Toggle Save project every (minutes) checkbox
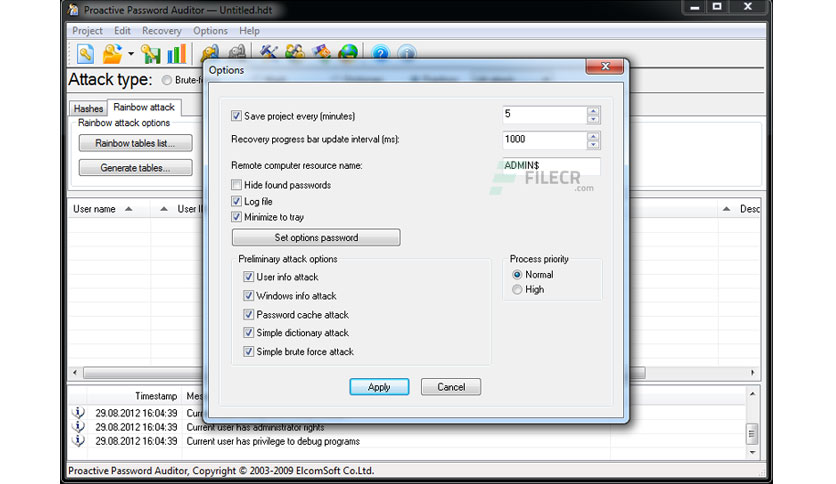This screenshot has height=484, width=836. tap(236, 116)
